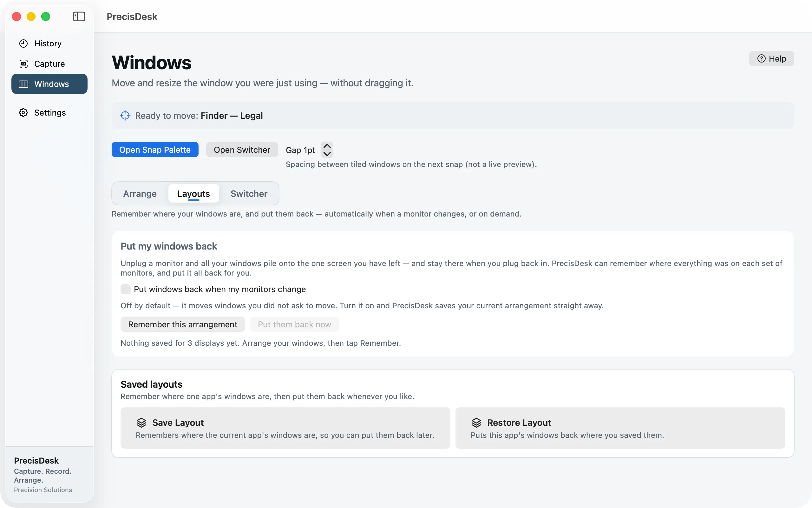Screen dimensions: 812x508
Task: Decrease the Gap value with down arrow
Action: pyautogui.click(x=327, y=154)
